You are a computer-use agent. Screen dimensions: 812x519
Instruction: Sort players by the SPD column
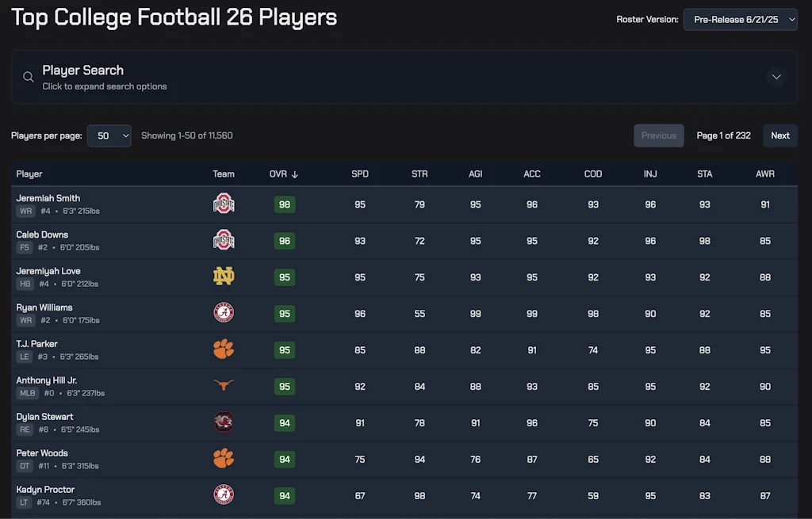click(x=360, y=174)
